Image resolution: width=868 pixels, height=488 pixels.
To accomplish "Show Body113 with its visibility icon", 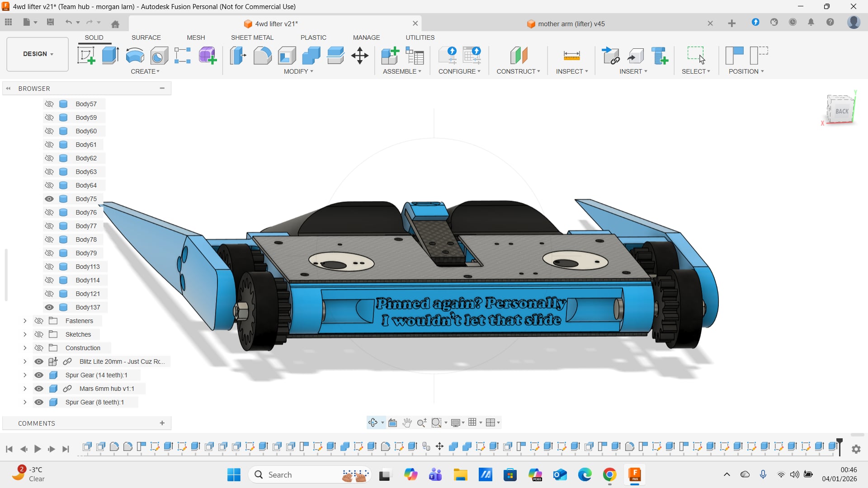I will pyautogui.click(x=49, y=267).
